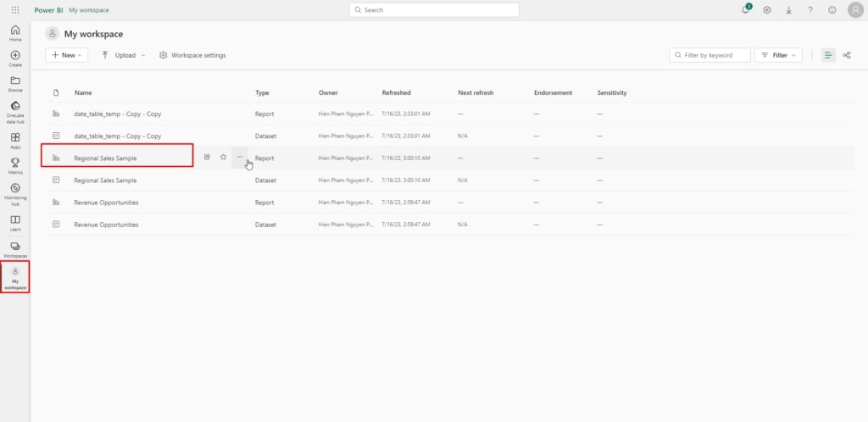Open Monitoring hub
The height and width of the screenshot is (422, 868).
(x=15, y=194)
